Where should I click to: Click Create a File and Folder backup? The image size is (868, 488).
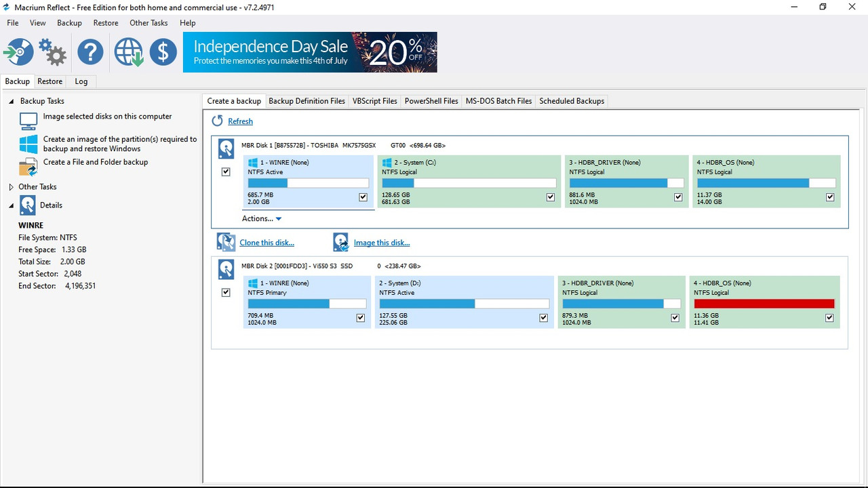coord(96,162)
